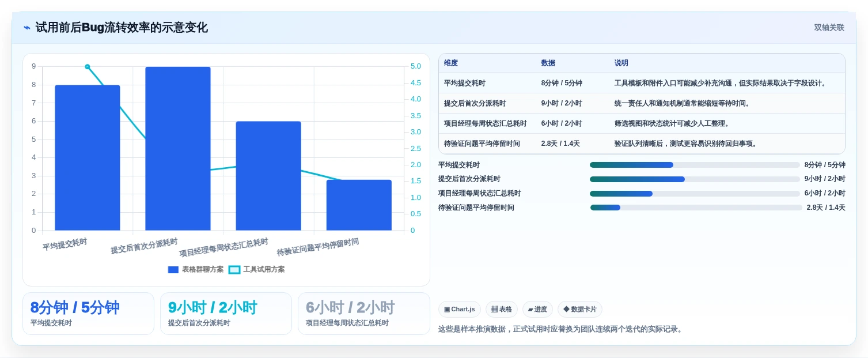Image resolution: width=868 pixels, height=358 pixels.
Task: Click description 验证队列清晰后，测试更容易识别待回归事项
Action: (x=687, y=144)
